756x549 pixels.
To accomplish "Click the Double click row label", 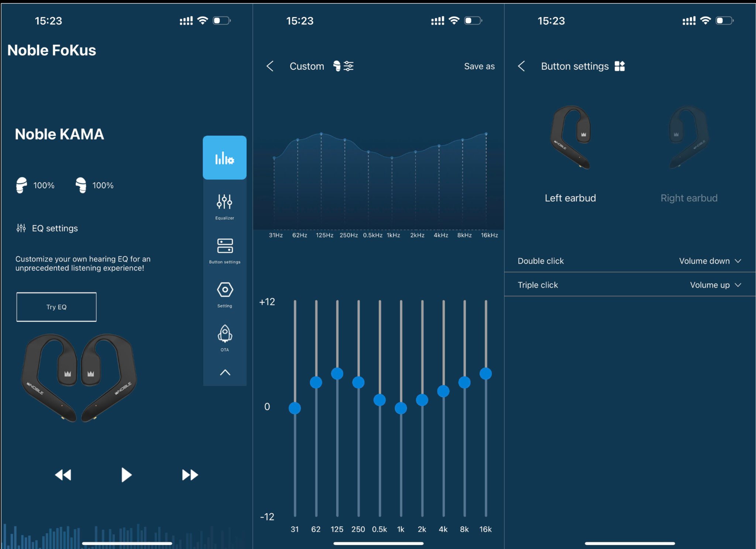I will 541,261.
